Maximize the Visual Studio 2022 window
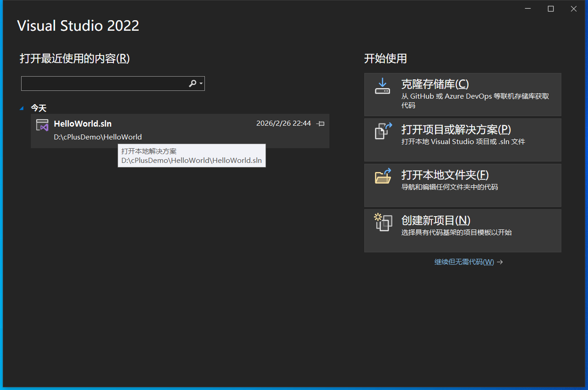Screen dimensions: 588x390 (x=551, y=9)
